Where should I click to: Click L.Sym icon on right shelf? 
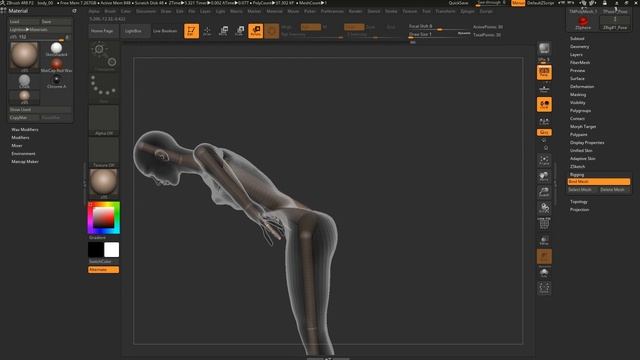(x=544, y=121)
